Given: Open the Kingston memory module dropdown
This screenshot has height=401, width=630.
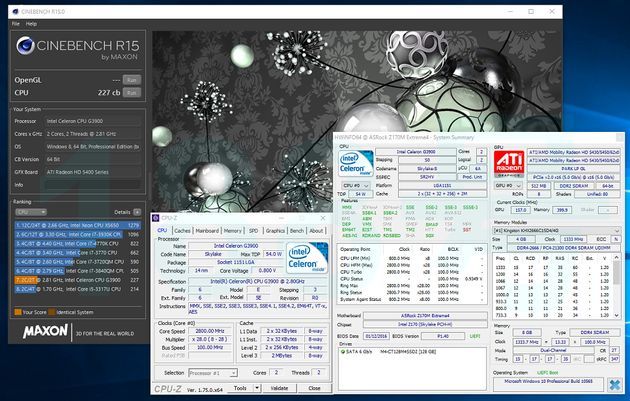Looking at the screenshot, I should coord(557,231).
